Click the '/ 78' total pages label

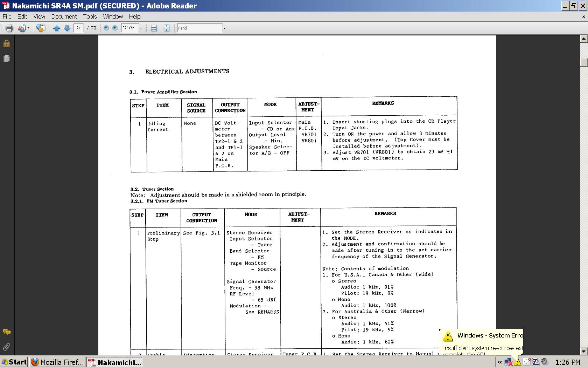tap(91, 28)
